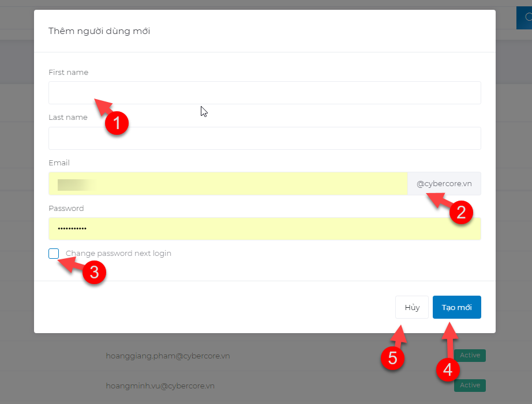The image size is (532, 404).
Task: Tick Change password next login checkbox
Action: (54, 254)
